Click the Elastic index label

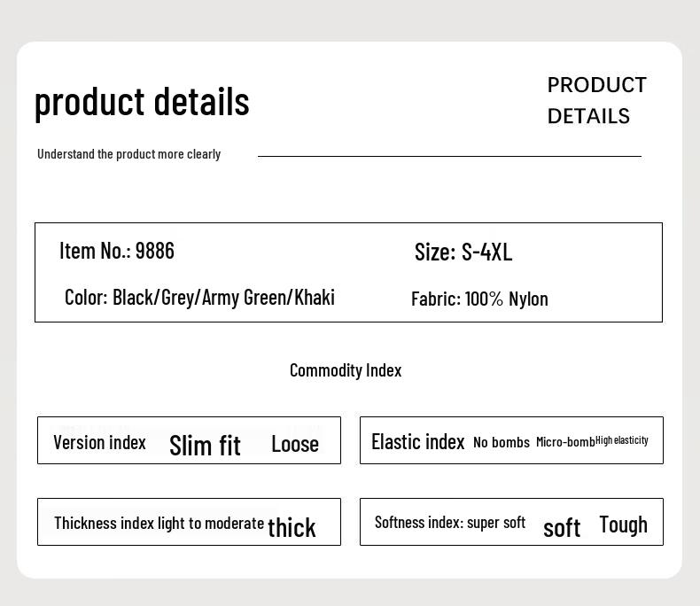(x=417, y=441)
